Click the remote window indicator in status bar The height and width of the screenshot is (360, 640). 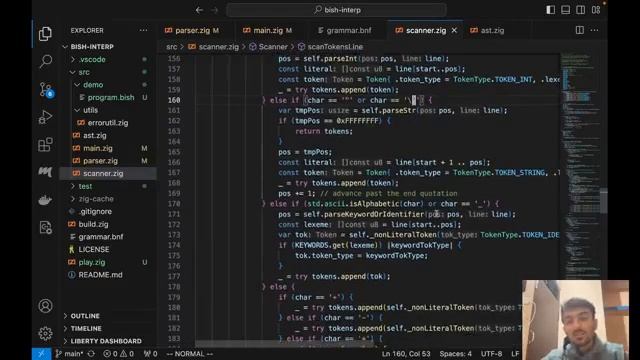tap(42, 354)
